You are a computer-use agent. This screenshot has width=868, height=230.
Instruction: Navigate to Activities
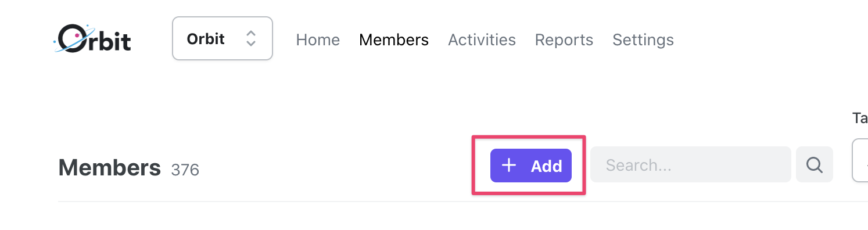(x=482, y=39)
